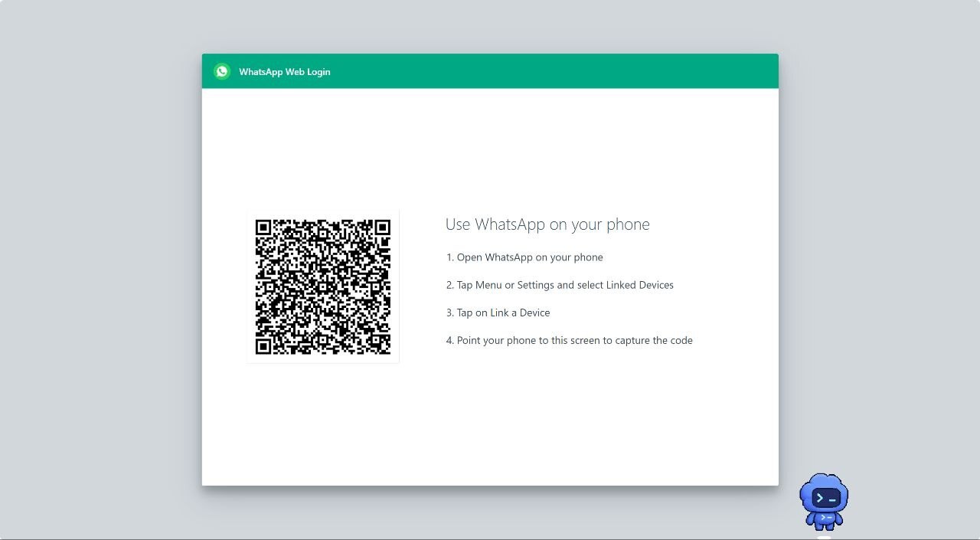Click step '1. Open WhatsApp on your phone'

point(524,257)
